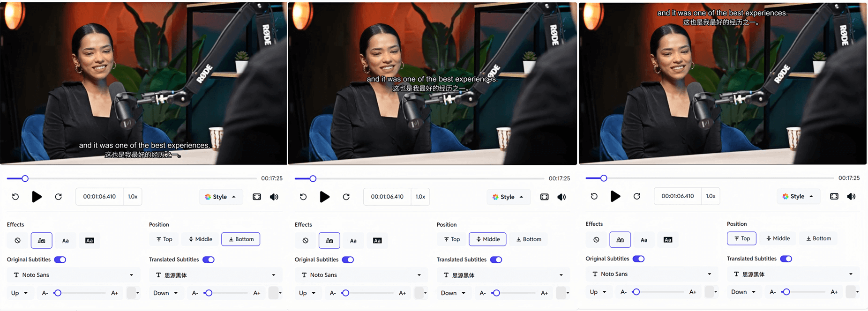Toggle fullscreen icon in left panel
This screenshot has height=311, width=868.
(x=257, y=197)
